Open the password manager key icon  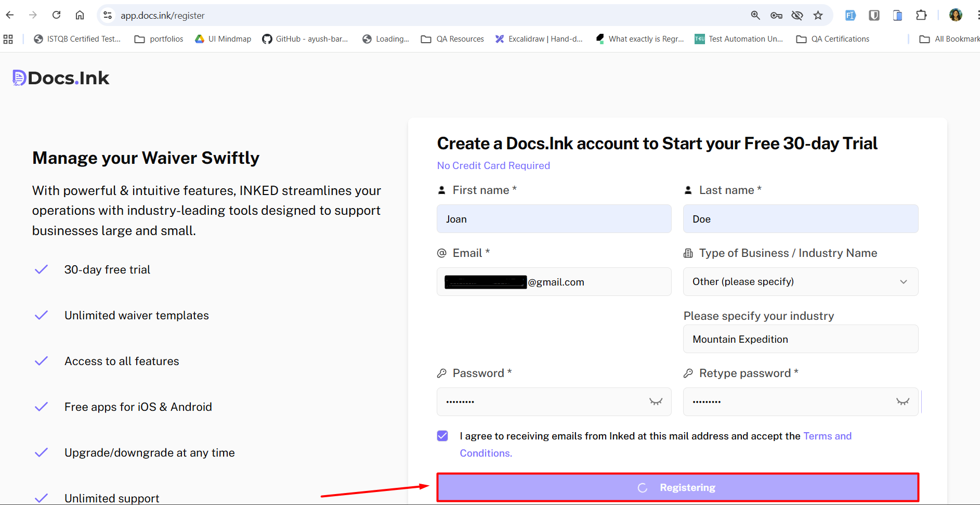776,16
